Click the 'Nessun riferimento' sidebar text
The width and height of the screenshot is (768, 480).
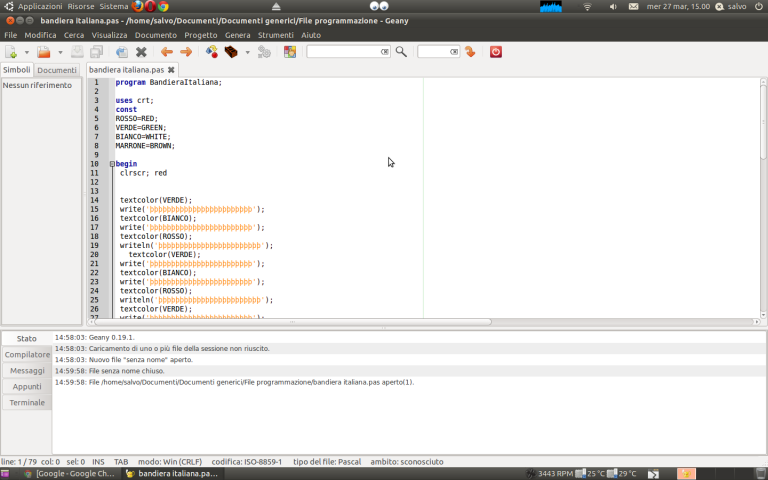click(37, 85)
